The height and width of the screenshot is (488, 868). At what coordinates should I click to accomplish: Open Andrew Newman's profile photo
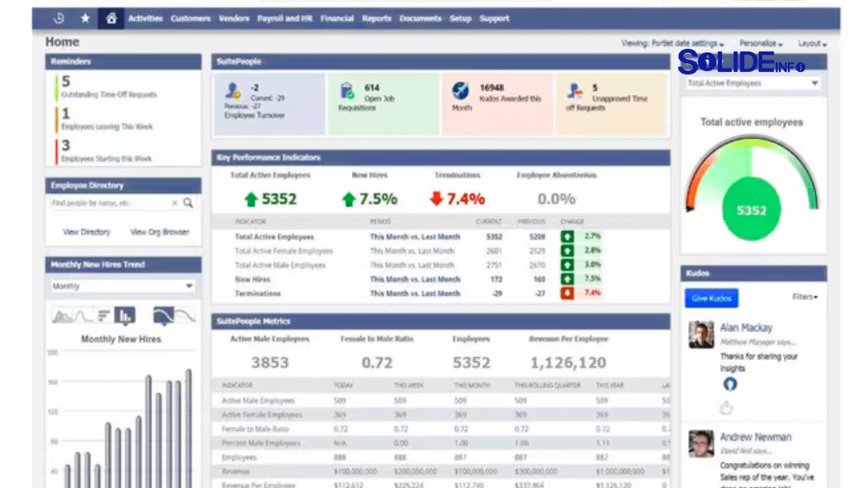(x=701, y=444)
